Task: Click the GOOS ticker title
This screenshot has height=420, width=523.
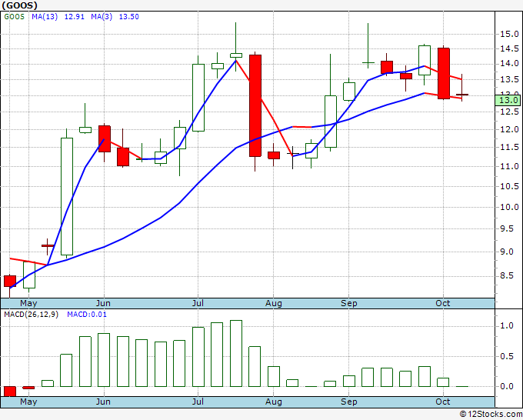Action: [19, 5]
